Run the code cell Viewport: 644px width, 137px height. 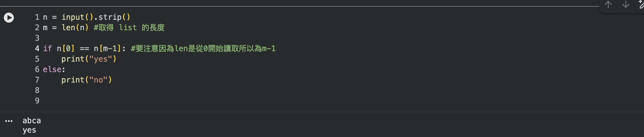[9, 18]
